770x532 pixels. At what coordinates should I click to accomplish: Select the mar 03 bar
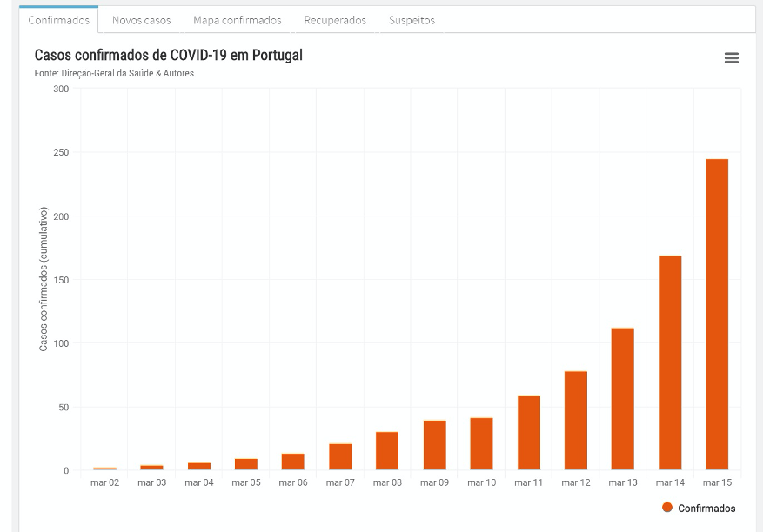pos(151,468)
